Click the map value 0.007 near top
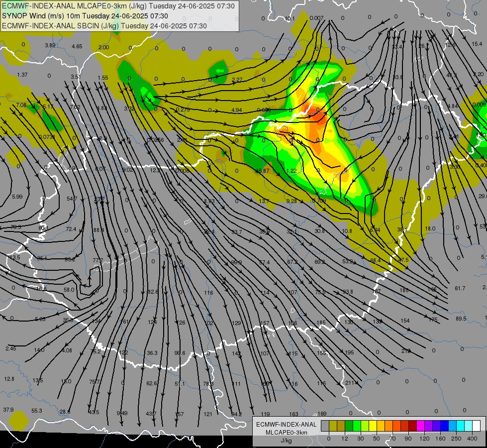 (316, 18)
